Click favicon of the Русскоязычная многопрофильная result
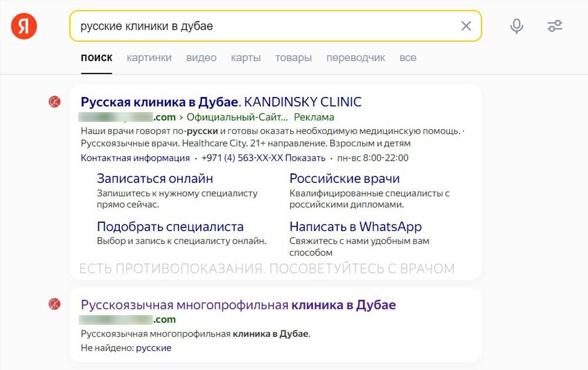This screenshot has height=370, width=588. (x=55, y=304)
